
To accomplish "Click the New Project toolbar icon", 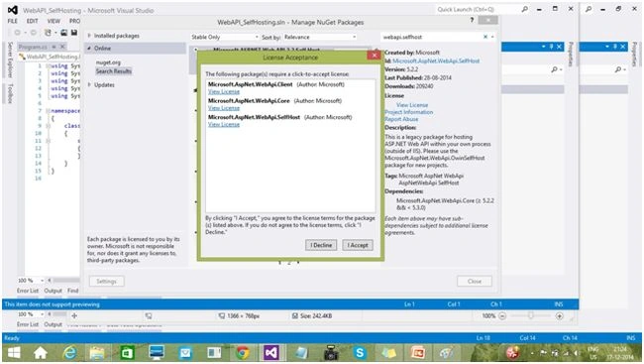I will coord(49,32).
